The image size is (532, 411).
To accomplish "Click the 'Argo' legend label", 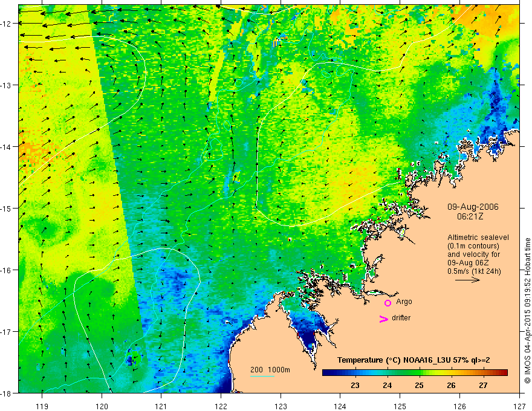I will pos(404,302).
